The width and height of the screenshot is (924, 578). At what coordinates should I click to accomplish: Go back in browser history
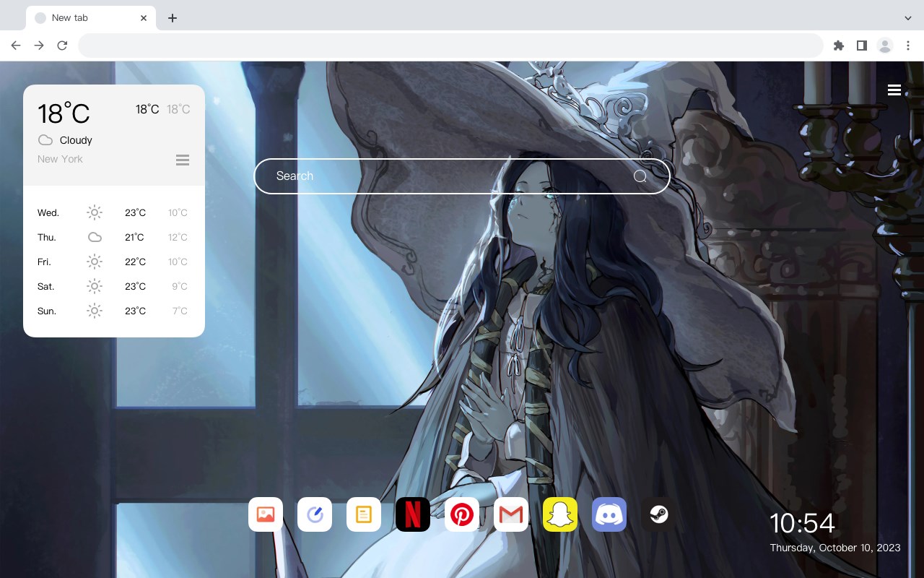point(16,46)
